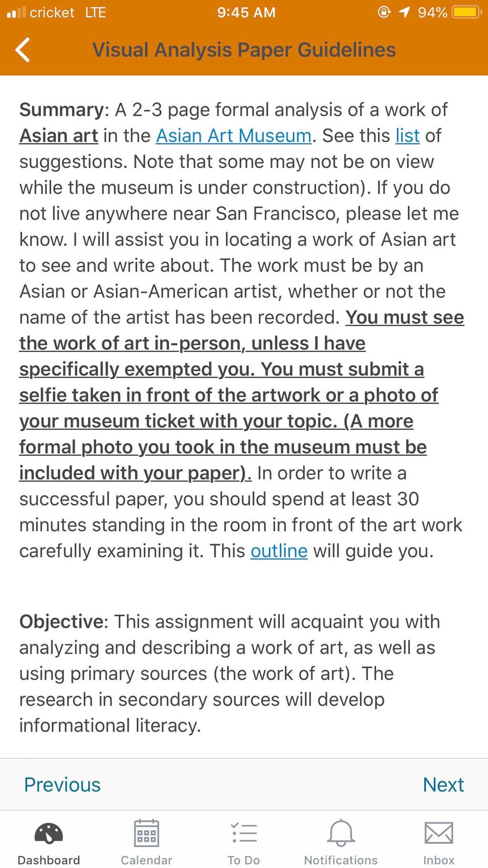Open the outline link

279,551
